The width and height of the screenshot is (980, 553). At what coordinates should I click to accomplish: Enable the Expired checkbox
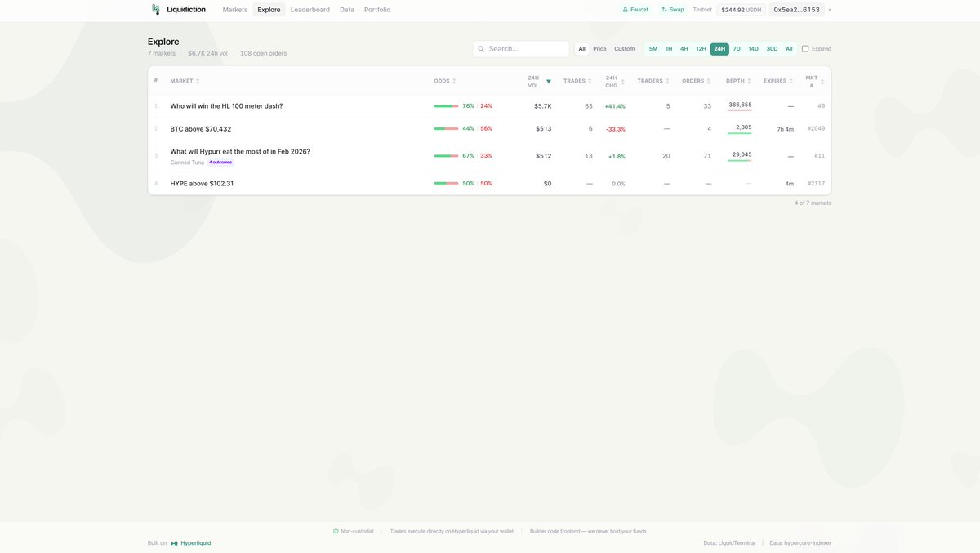[805, 49]
